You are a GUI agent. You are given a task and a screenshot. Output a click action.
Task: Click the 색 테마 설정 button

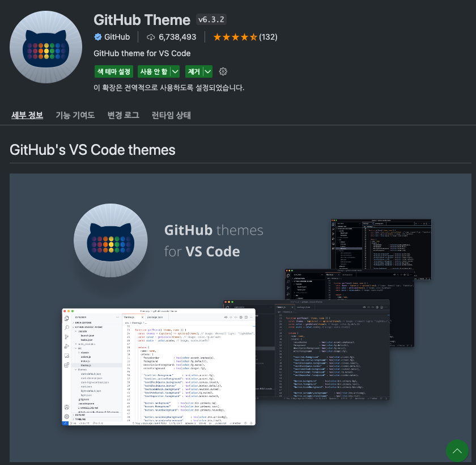click(x=114, y=71)
